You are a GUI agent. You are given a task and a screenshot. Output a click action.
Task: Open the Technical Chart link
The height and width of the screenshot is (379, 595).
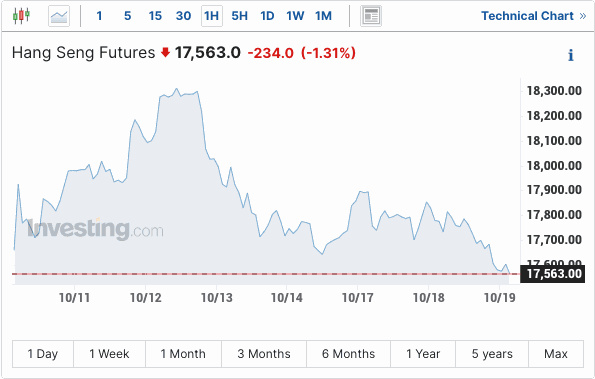point(534,16)
